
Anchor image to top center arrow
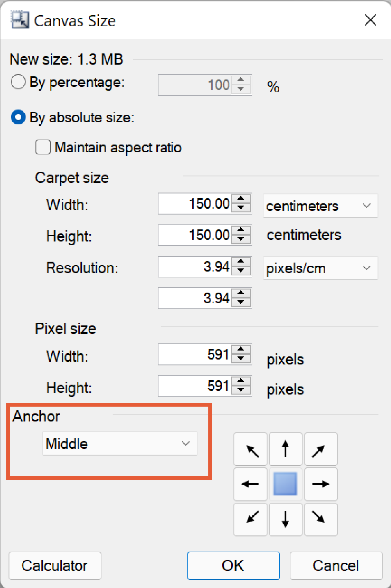click(286, 449)
